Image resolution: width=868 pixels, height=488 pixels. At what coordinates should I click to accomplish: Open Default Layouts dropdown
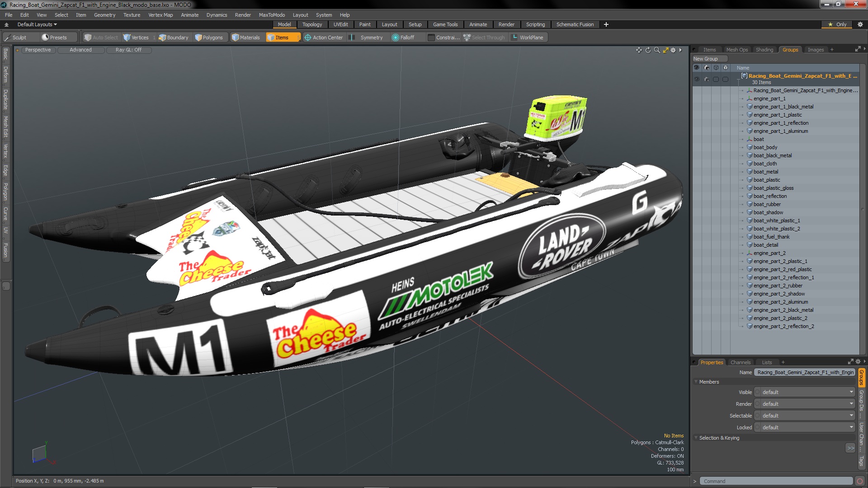point(37,24)
